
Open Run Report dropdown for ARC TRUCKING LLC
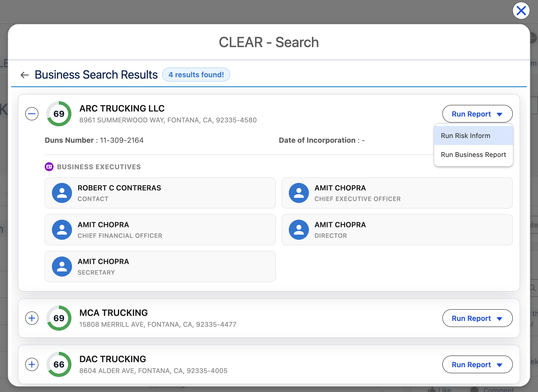tap(477, 114)
